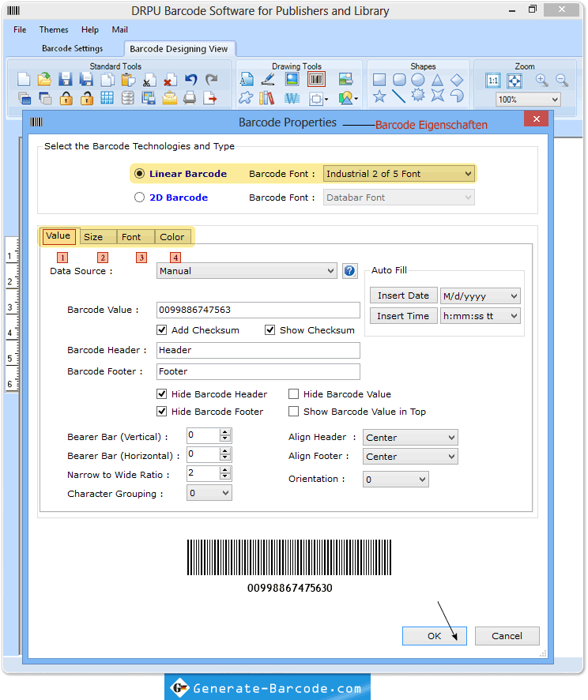Select the WordArt tool
Image resolution: width=588 pixels, height=700 pixels.
pyautogui.click(x=292, y=98)
